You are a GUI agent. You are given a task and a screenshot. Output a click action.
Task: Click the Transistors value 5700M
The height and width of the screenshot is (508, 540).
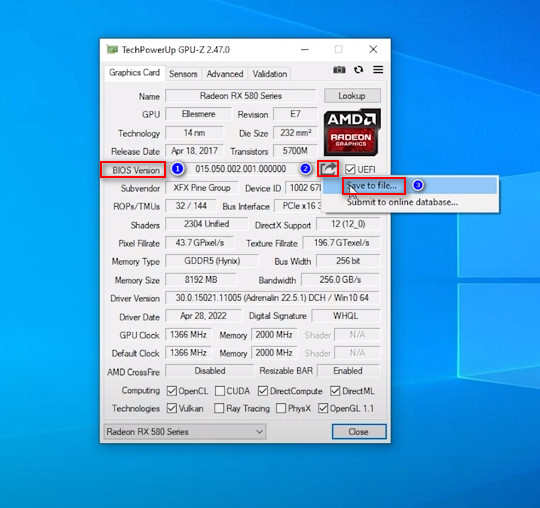(295, 151)
